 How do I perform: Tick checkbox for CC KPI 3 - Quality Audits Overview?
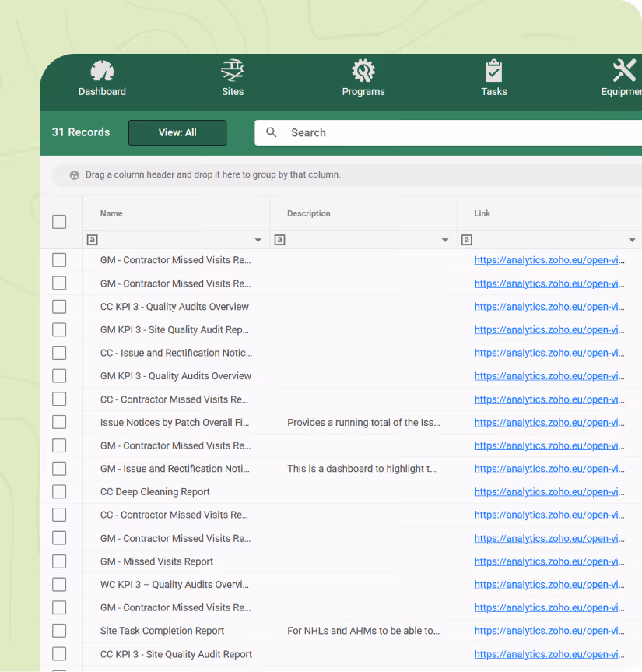(59, 307)
